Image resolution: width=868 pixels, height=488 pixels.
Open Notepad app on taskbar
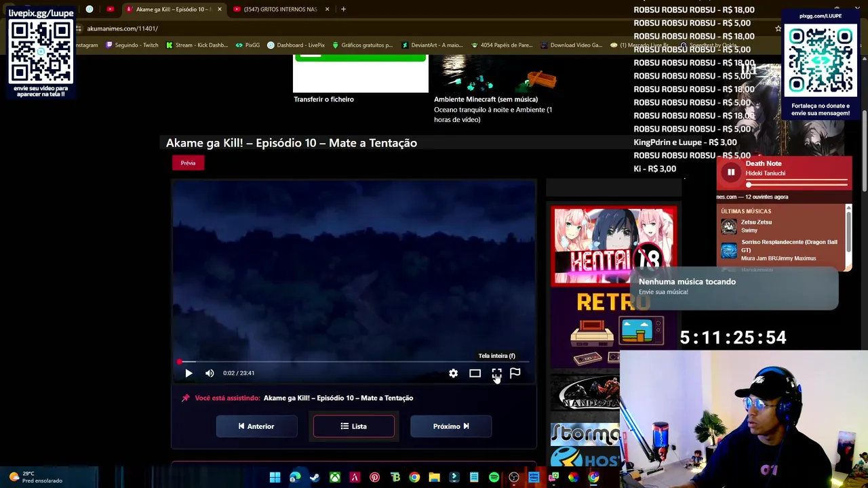click(474, 478)
